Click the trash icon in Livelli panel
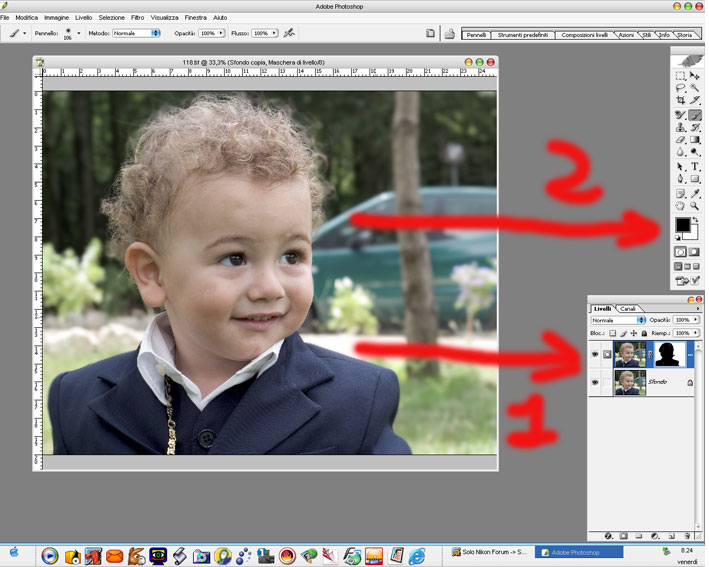 (687, 537)
